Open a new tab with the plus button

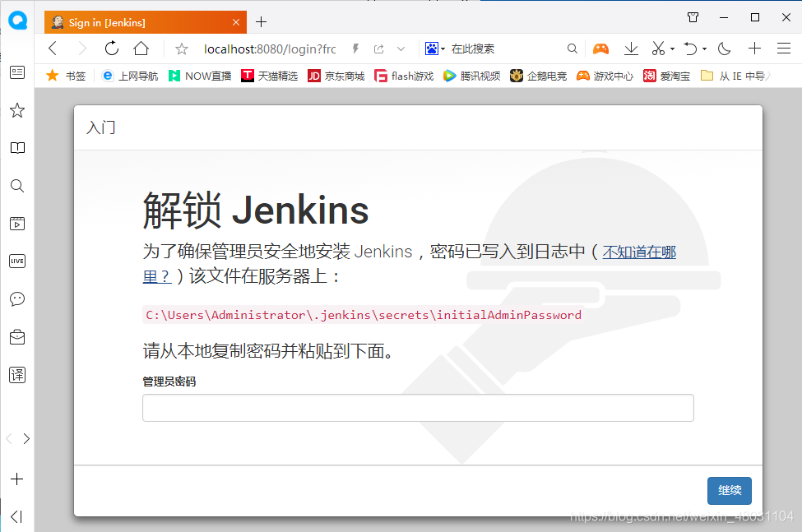pos(262,22)
